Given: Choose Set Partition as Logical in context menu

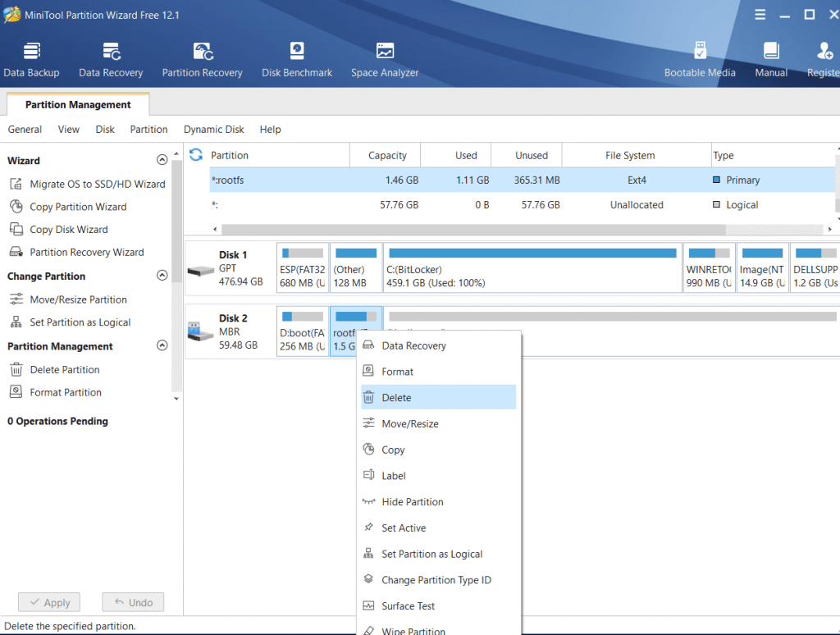Looking at the screenshot, I should [438, 554].
